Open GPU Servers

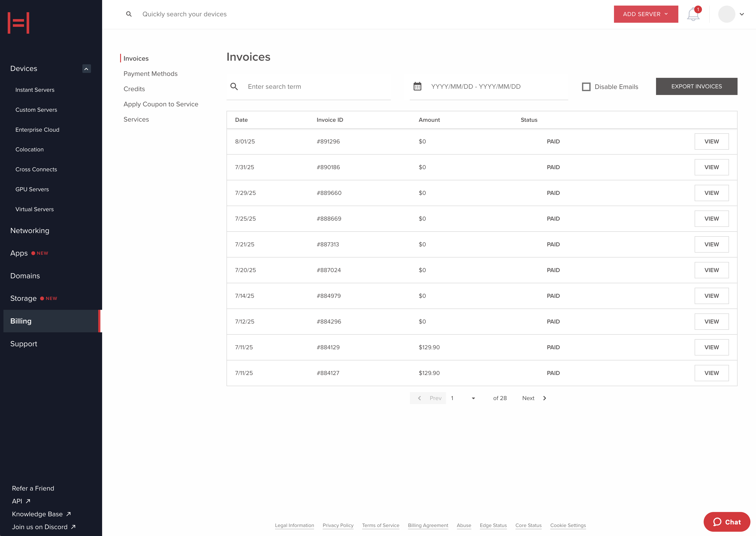pos(32,189)
